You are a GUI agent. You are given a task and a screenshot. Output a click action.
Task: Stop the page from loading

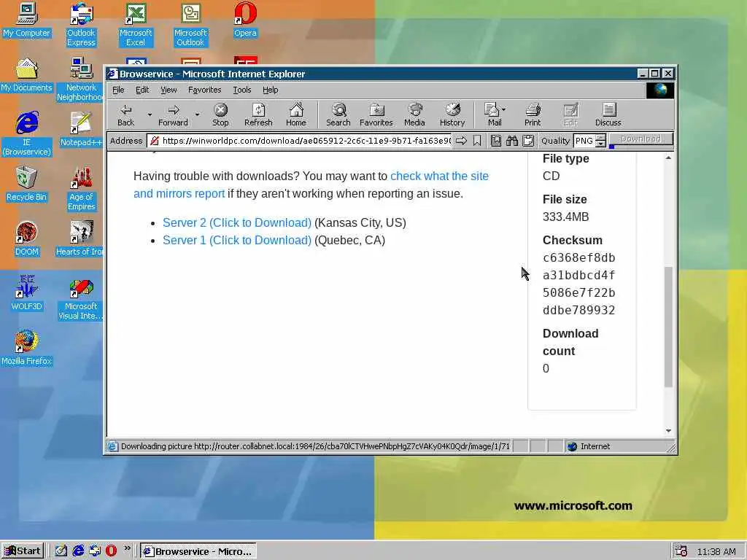pos(220,115)
